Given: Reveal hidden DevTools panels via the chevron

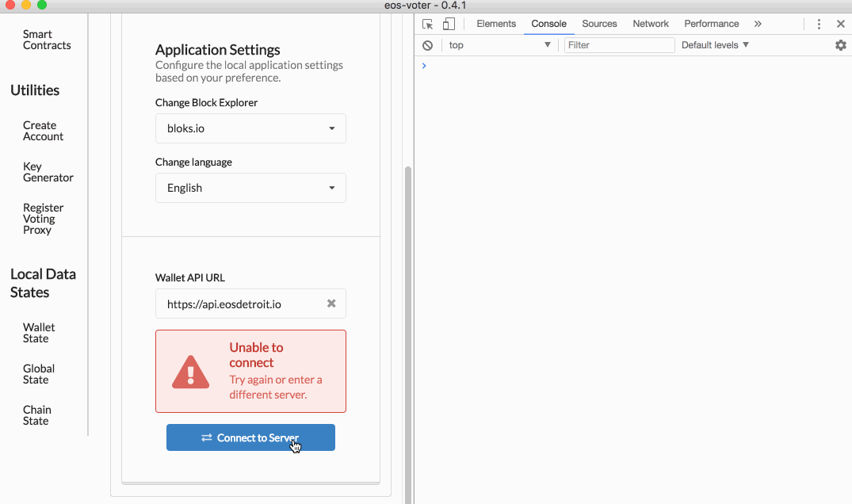Looking at the screenshot, I should click(758, 24).
